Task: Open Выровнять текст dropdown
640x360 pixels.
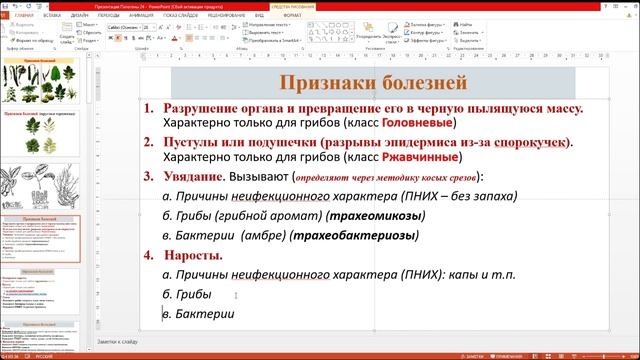Action: click(263, 32)
